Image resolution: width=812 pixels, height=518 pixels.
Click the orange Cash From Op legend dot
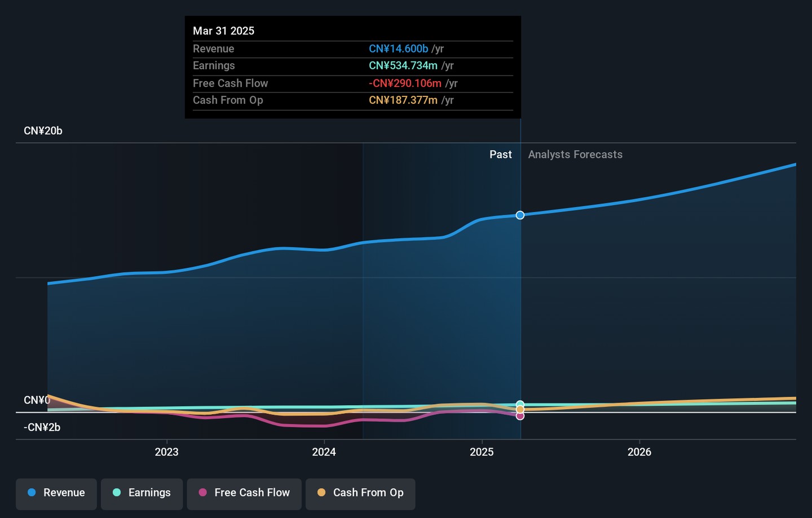321,493
